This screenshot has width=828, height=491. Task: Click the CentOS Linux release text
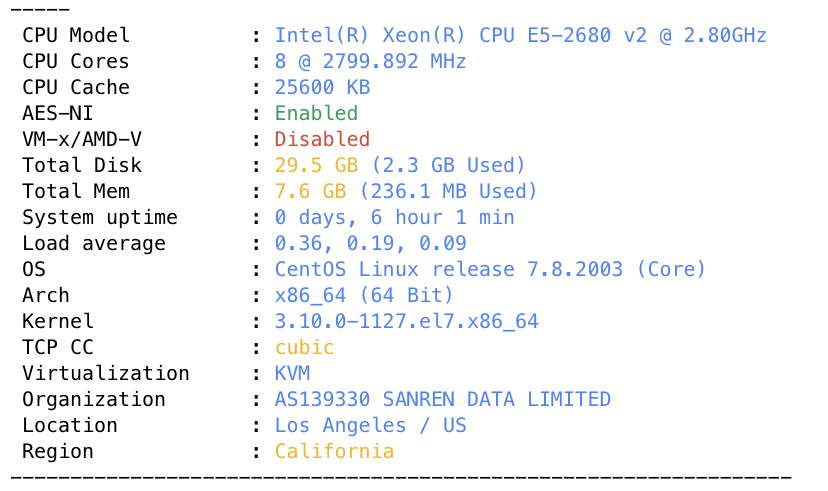[x=490, y=269]
